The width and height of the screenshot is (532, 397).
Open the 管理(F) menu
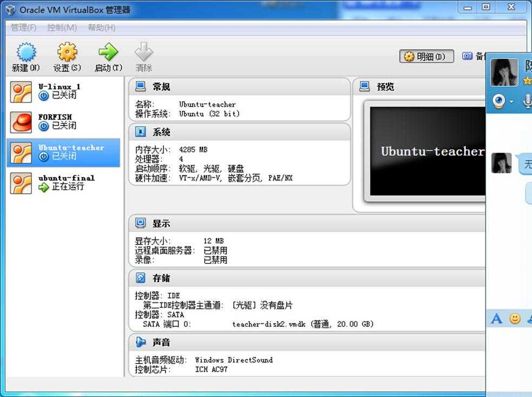click(23, 28)
